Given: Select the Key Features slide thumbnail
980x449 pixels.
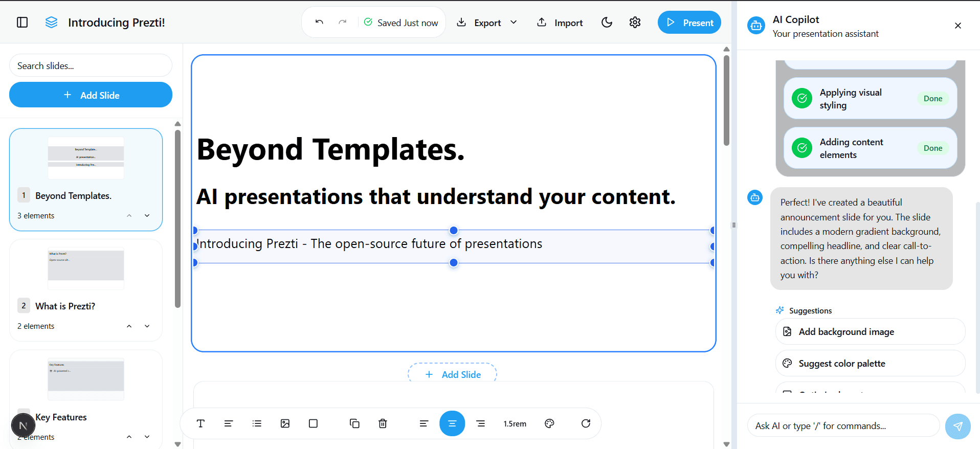Looking at the screenshot, I should coord(86,379).
